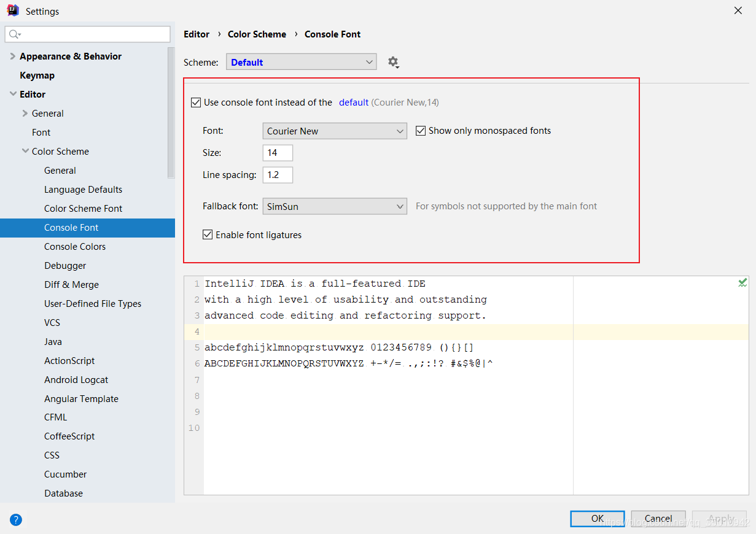756x534 pixels.
Task: Click the blue default font link
Action: [354, 103]
